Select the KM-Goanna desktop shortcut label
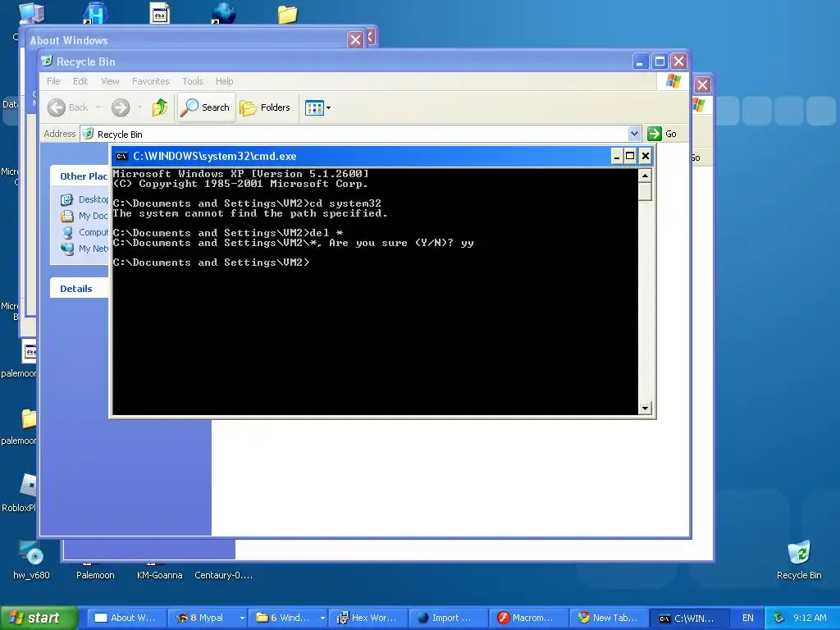Viewport: 840px width, 630px height. (x=160, y=575)
